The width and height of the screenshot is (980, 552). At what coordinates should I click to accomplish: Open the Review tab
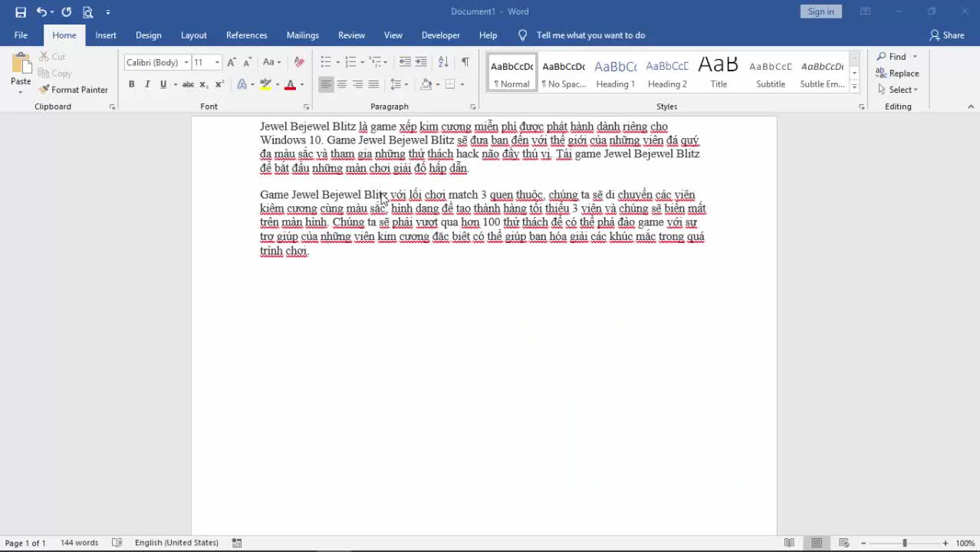[x=351, y=35]
